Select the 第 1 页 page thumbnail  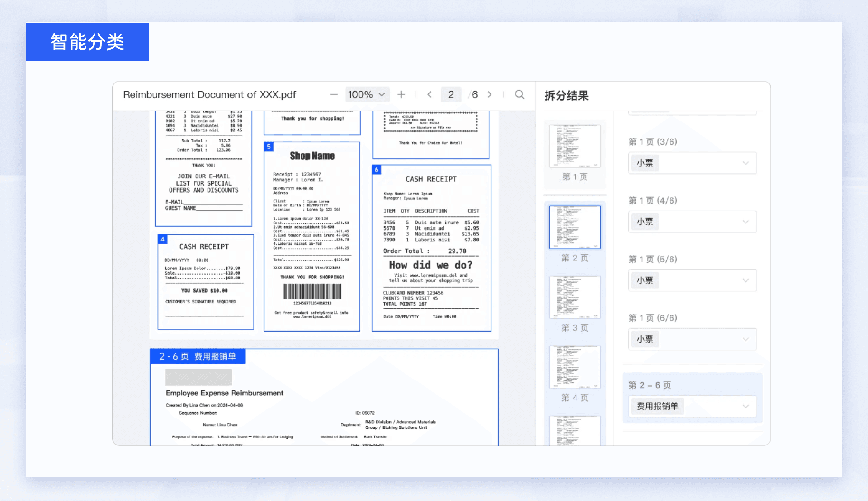click(575, 146)
